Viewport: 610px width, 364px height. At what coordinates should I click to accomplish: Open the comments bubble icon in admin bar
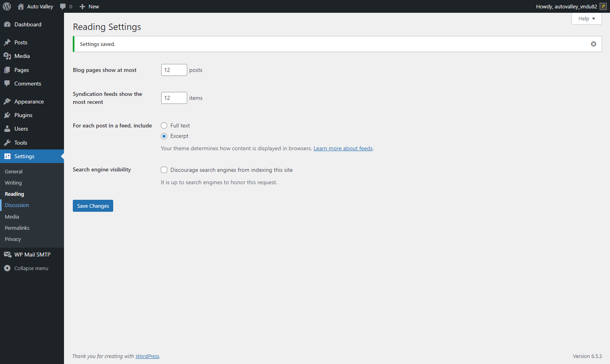63,6
